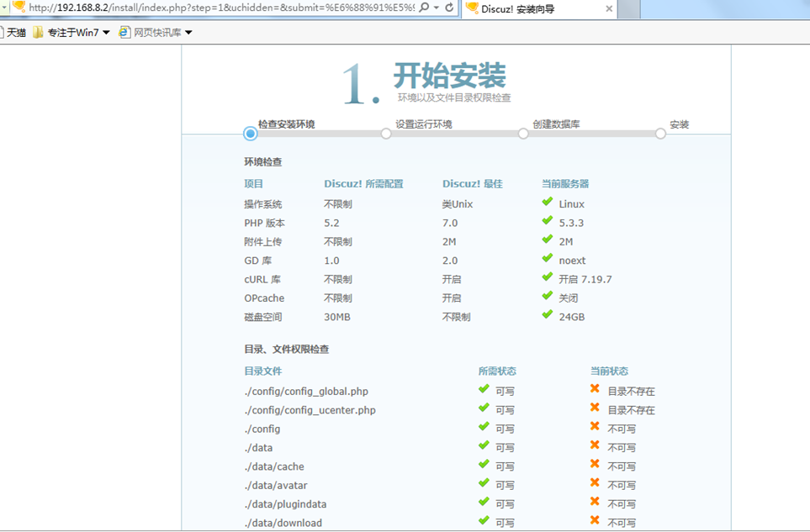The height and width of the screenshot is (532, 810).
Task: Click the 创建数据库 step circle
Action: [523, 134]
